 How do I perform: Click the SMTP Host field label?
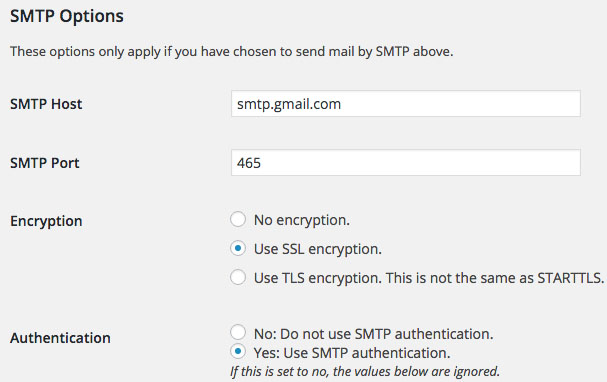[x=46, y=104]
